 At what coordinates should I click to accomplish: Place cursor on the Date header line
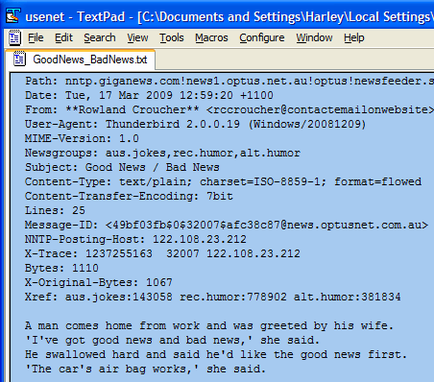(149, 95)
